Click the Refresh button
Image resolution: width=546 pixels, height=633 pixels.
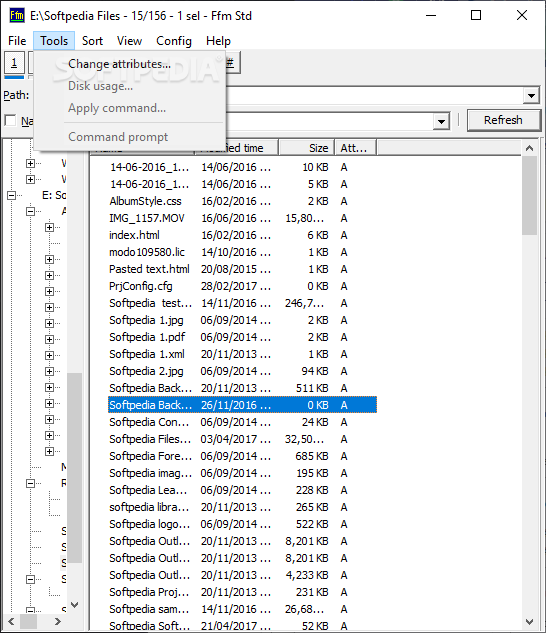click(503, 120)
